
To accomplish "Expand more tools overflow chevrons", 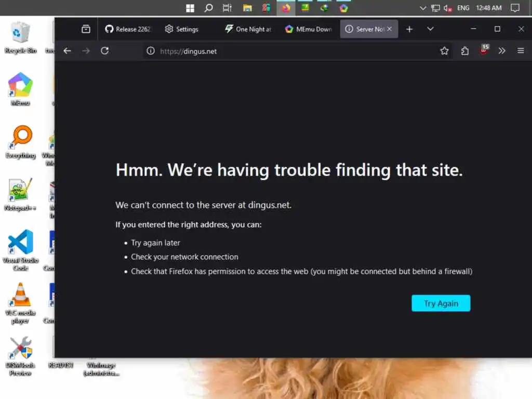I will click(x=502, y=51).
